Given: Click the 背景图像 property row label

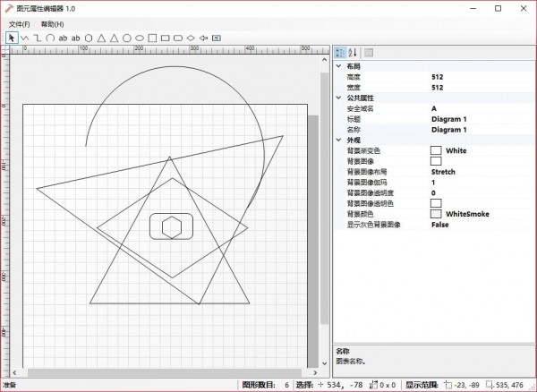Looking at the screenshot, I should coord(361,161).
